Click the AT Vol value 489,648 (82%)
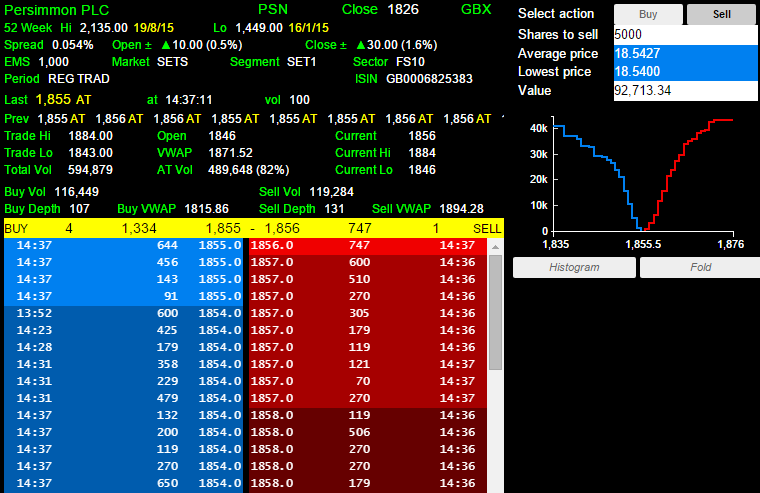Image resolution: width=760 pixels, height=493 pixels. 249,170
